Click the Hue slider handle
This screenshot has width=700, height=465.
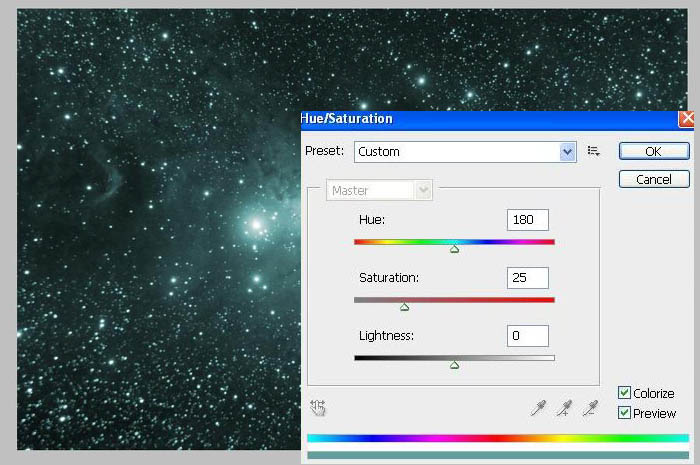click(x=454, y=249)
